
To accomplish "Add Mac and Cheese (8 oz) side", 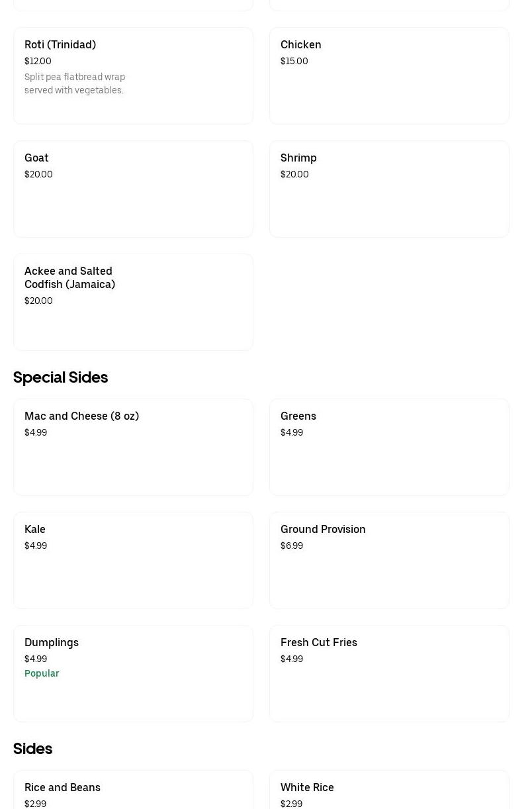I will click(133, 447).
